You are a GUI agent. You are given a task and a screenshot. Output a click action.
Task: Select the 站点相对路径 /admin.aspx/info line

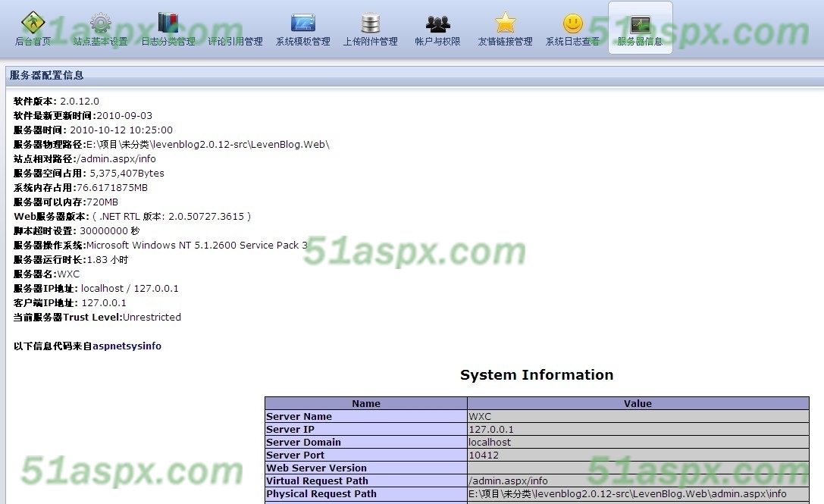pos(85,158)
